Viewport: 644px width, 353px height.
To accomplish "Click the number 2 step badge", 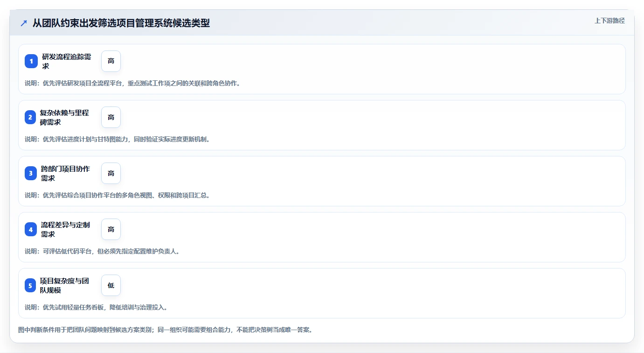I will pyautogui.click(x=30, y=117).
